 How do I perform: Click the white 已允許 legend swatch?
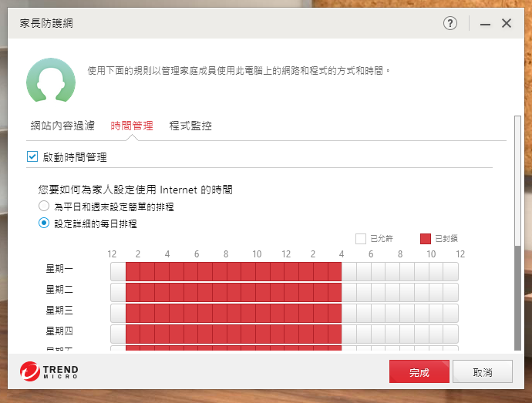[x=361, y=239]
